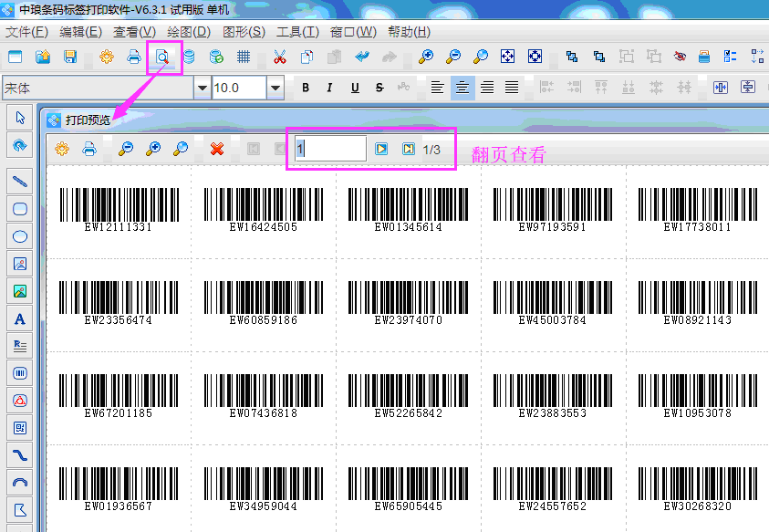
Task: Open the 窗口(W) menu
Action: pos(353,32)
